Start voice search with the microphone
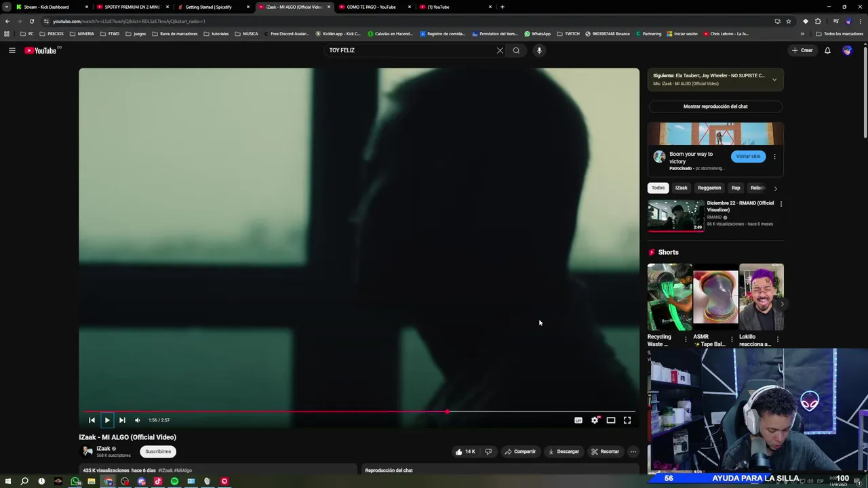868x488 pixels. click(539, 50)
